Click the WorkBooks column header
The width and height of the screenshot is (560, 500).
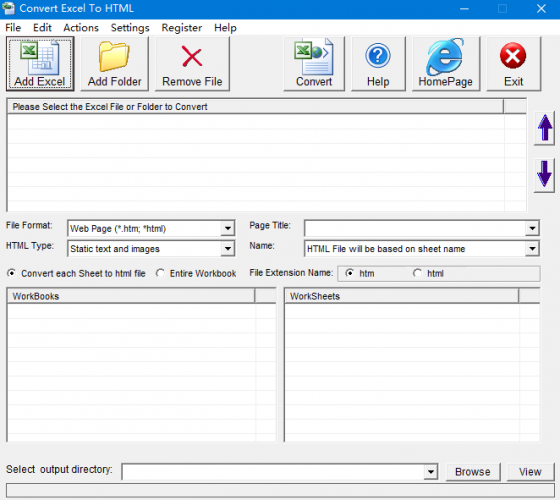click(131, 296)
